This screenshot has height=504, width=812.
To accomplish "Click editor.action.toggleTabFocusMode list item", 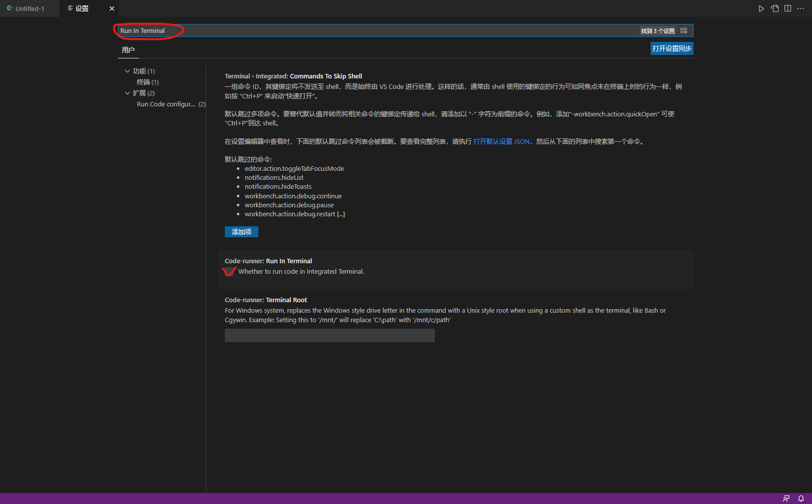I will (x=294, y=169).
